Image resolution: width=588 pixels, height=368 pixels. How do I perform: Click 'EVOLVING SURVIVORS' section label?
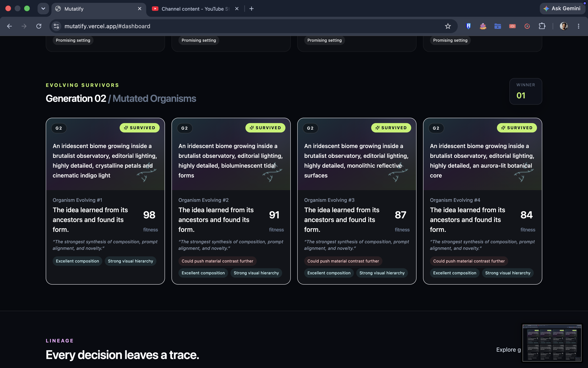click(x=82, y=85)
